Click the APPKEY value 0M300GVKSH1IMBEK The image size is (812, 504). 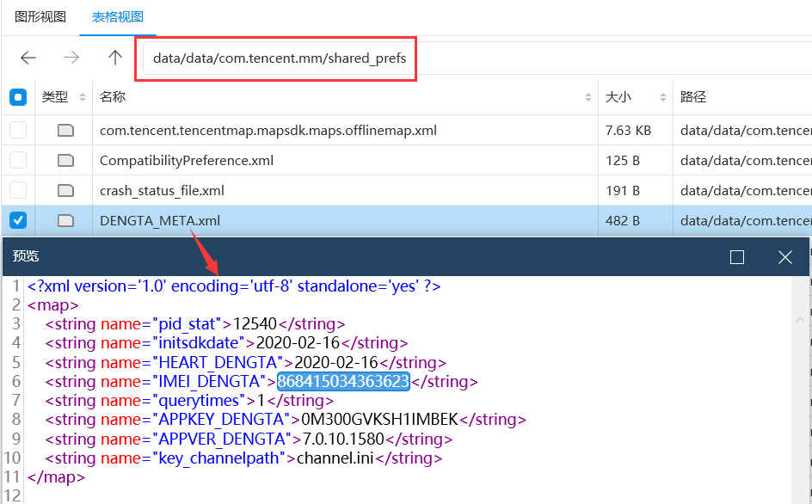point(379,419)
